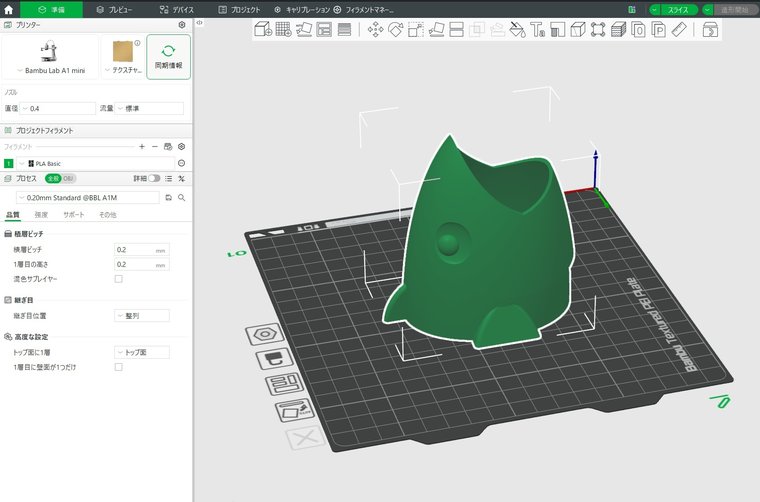
Task: Click the Add object cube icon
Action: (x=263, y=30)
